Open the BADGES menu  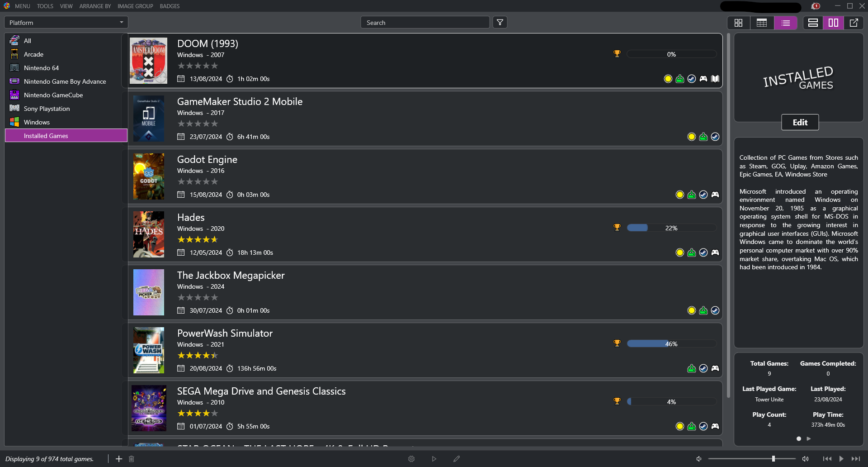point(170,6)
